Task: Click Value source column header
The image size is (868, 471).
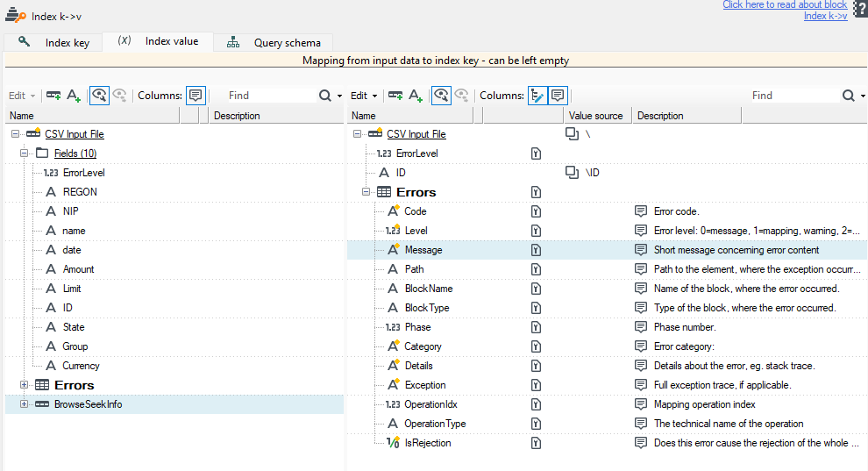Action: 598,116
